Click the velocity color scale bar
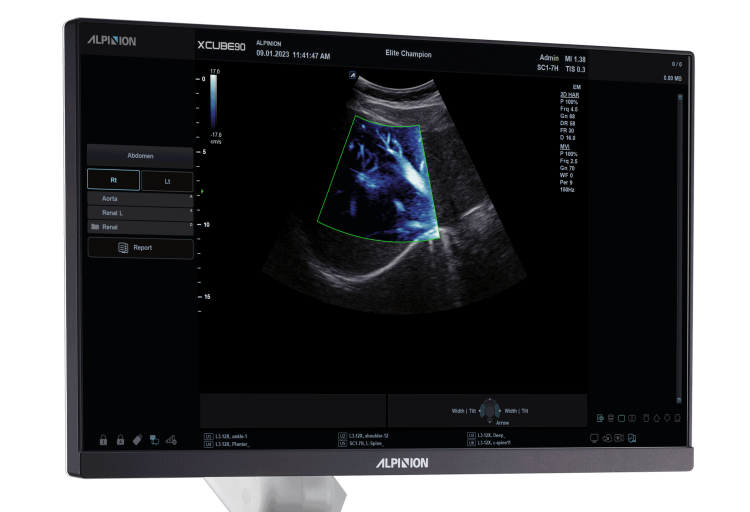Viewport: 750px width, 512px height. (214, 104)
